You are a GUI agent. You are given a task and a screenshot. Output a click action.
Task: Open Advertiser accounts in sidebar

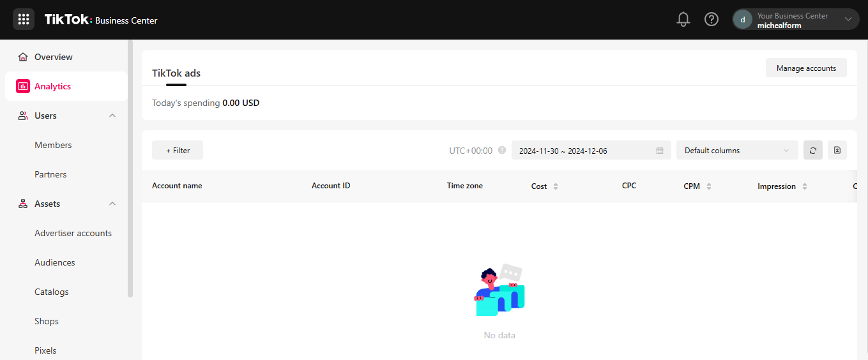tap(73, 233)
